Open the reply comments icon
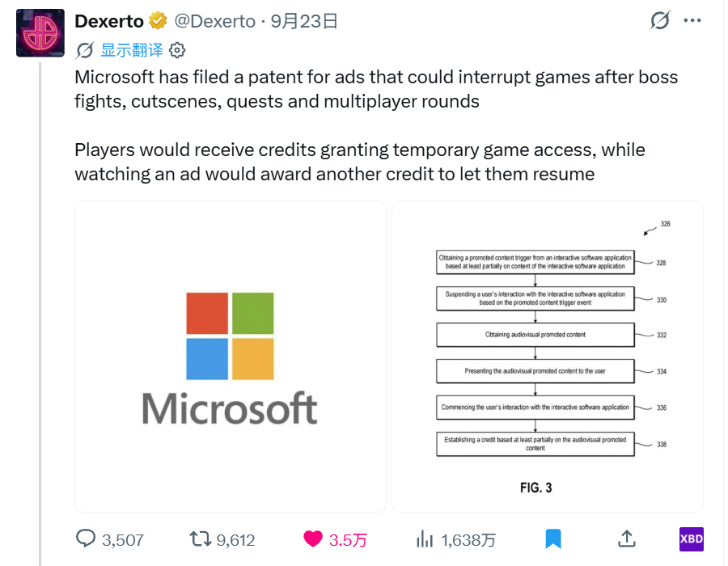This screenshot has width=728, height=566. coord(86,539)
